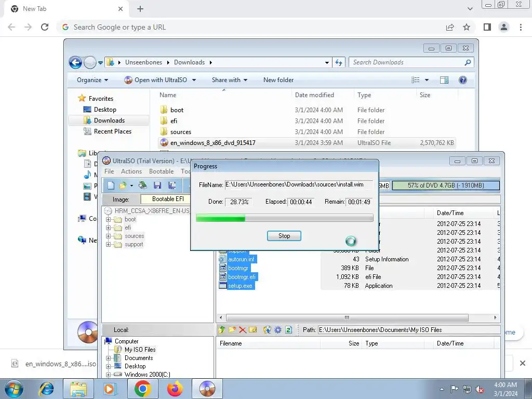Open the UltraISO Bootable menu

pyautogui.click(x=161, y=171)
